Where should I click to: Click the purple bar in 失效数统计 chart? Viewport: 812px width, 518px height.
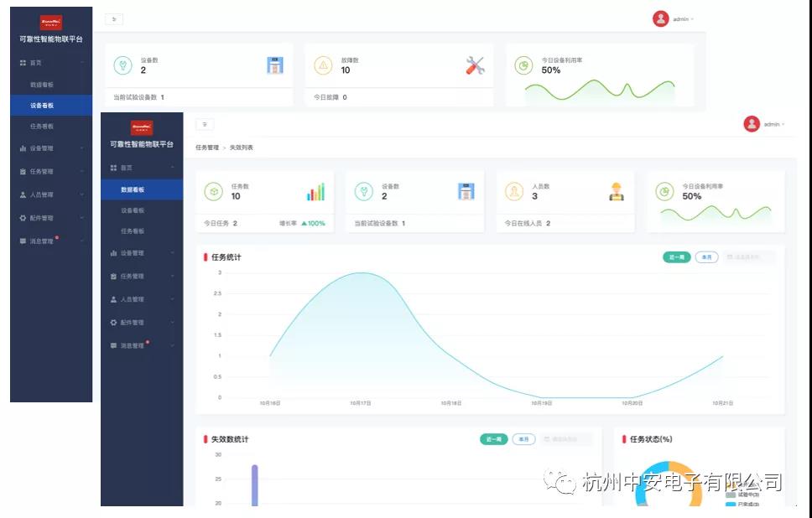(254, 486)
